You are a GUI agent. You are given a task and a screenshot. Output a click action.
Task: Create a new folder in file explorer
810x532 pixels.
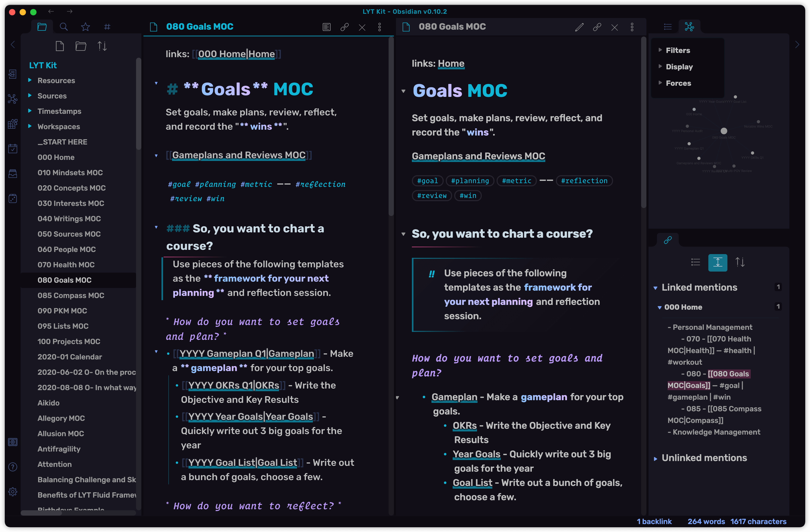[x=81, y=46]
